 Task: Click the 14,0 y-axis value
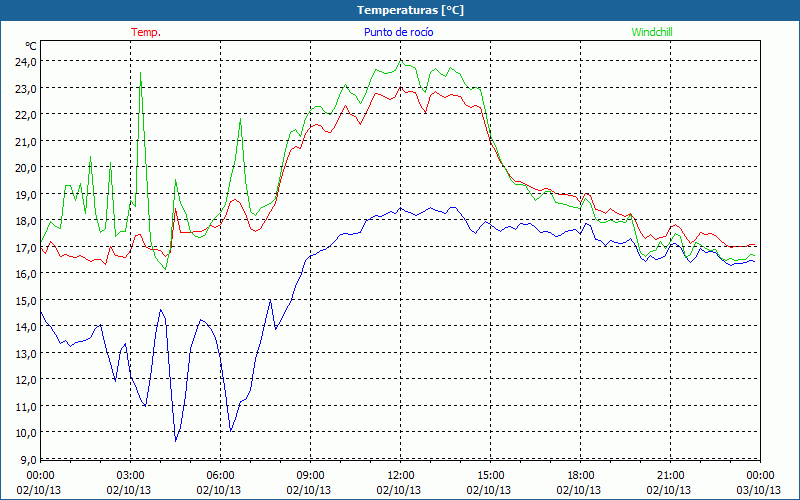pos(26,327)
